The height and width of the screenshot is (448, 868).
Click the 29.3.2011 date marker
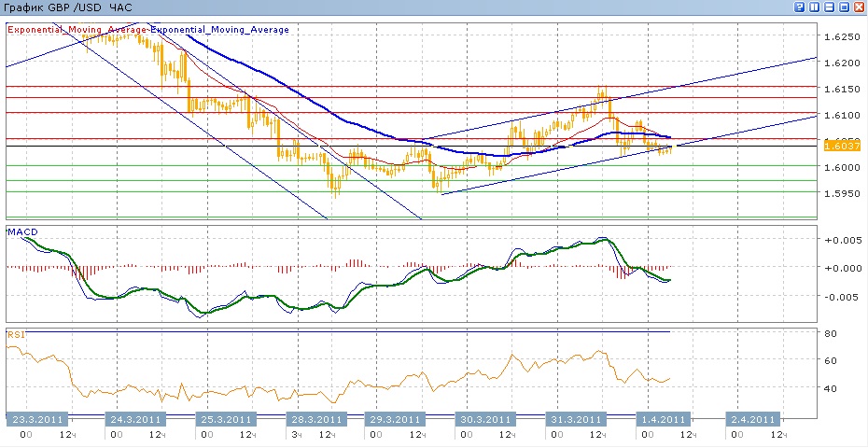tap(390, 419)
